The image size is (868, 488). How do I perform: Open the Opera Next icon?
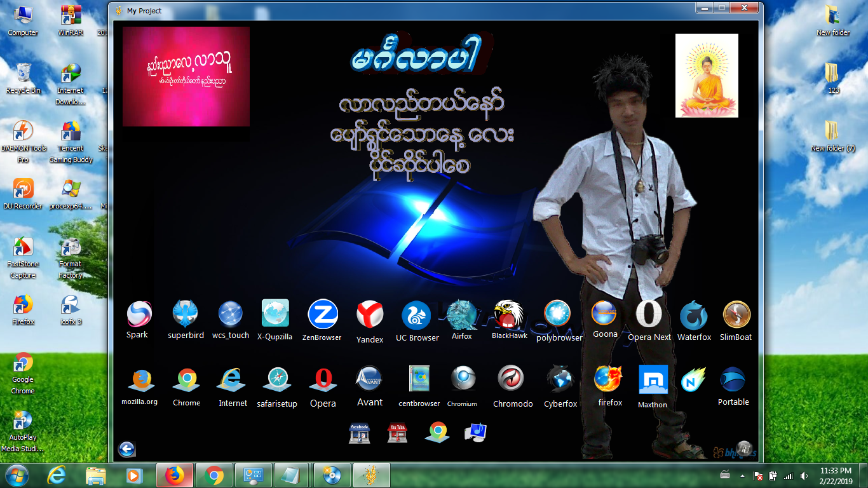coord(649,314)
